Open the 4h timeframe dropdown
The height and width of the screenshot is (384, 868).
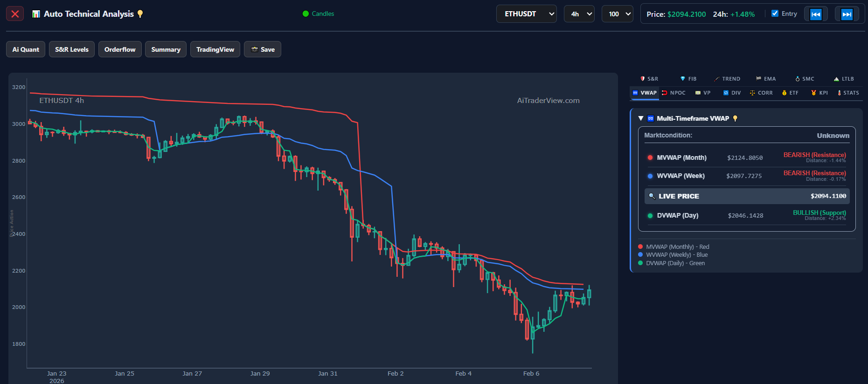579,14
